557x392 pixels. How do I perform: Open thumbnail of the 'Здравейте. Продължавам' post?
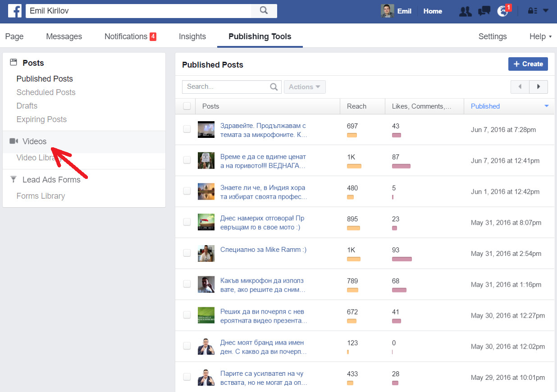(x=206, y=129)
